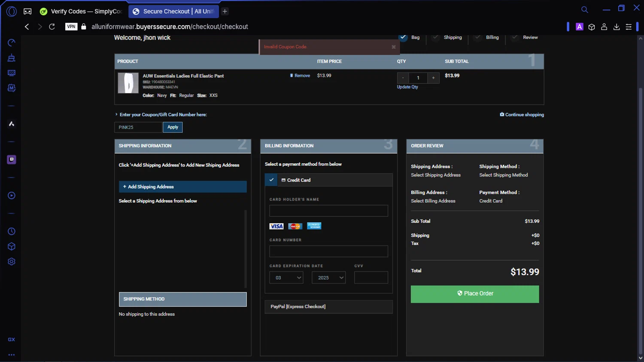Open sidebar settings gear icon

12,262
